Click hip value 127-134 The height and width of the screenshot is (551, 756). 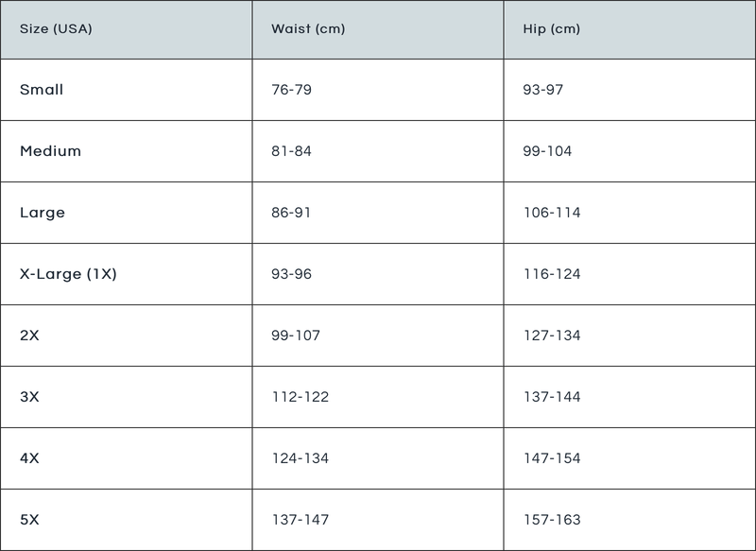[552, 336]
